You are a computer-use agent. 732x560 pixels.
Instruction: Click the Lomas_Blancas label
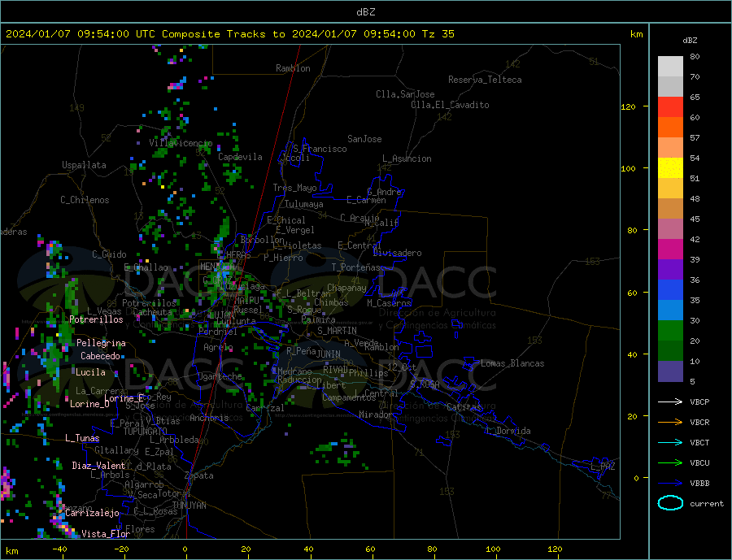pos(512,363)
